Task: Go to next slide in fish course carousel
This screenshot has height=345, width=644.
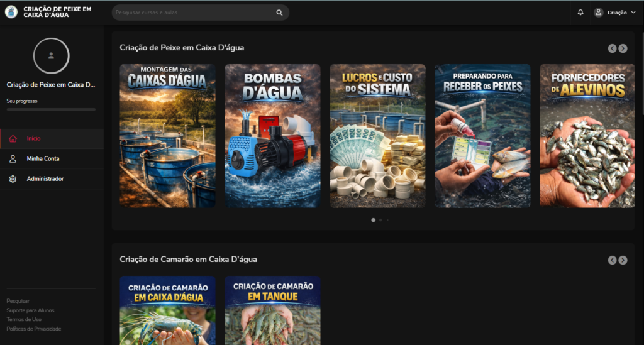Action: point(623,48)
